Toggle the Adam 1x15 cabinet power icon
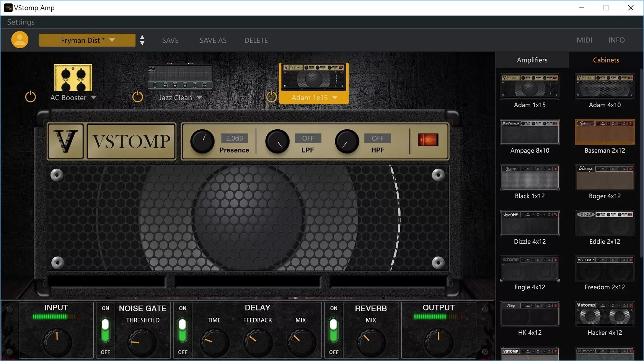The height and width of the screenshot is (361, 644). 272,97
